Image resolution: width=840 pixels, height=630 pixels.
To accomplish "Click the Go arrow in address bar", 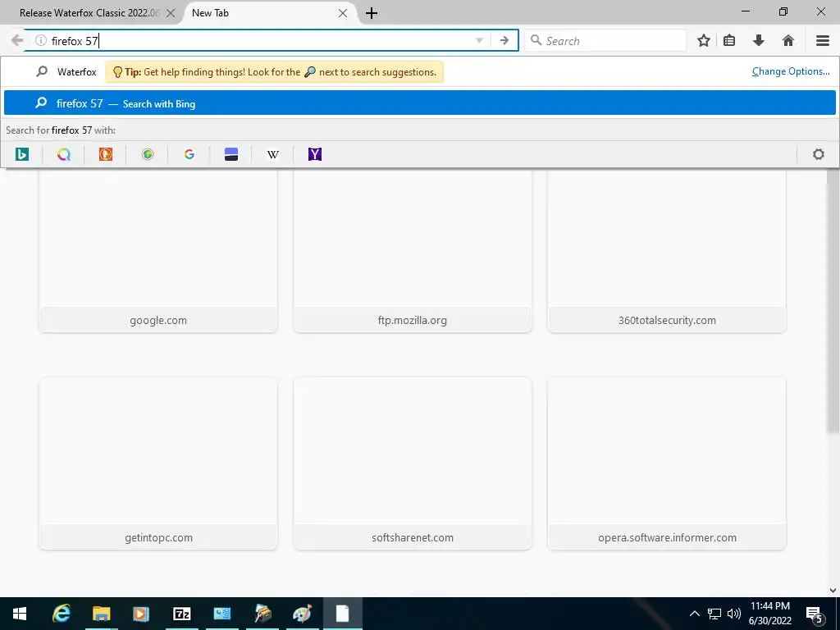I will click(x=504, y=40).
